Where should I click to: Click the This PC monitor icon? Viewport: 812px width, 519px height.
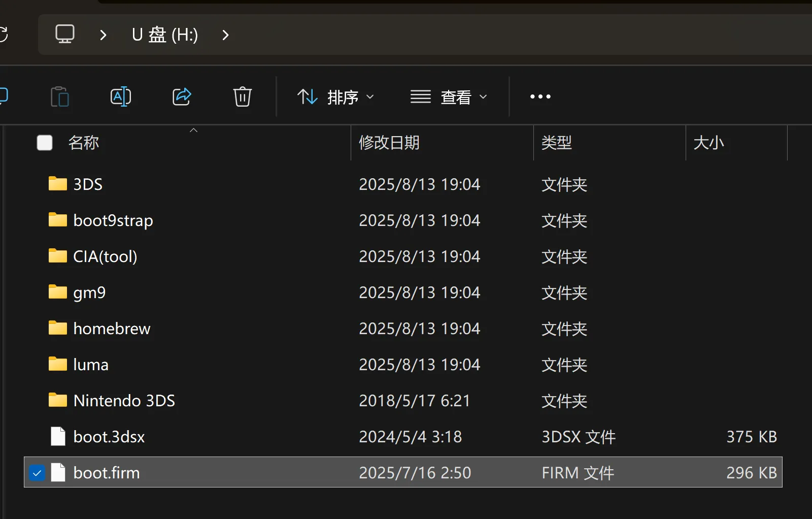point(65,35)
